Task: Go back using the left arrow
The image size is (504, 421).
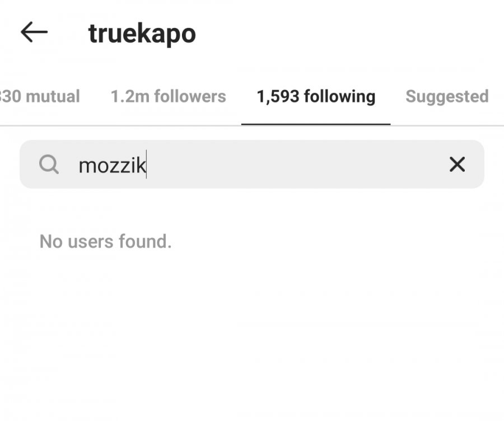Action: 34,32
